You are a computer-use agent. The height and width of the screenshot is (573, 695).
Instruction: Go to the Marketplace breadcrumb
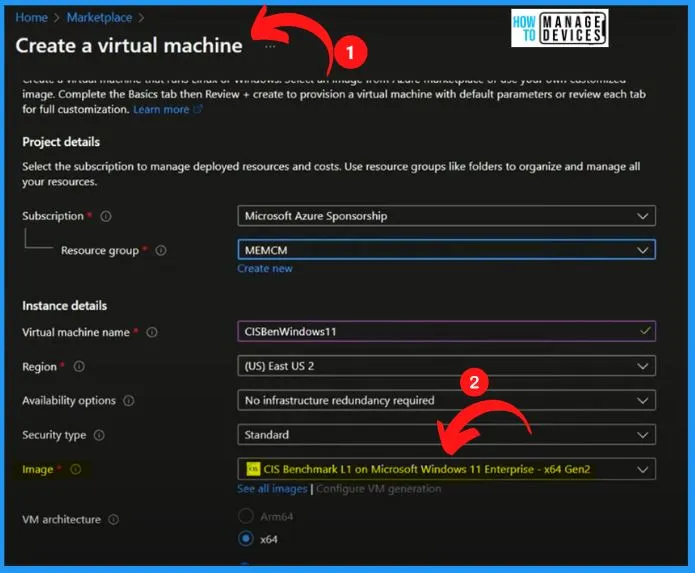[x=99, y=17]
